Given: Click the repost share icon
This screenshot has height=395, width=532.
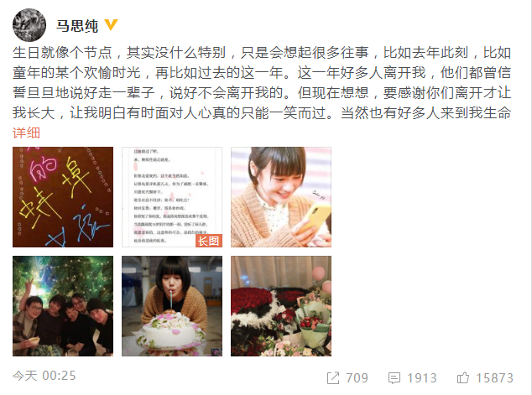Looking at the screenshot, I should pos(333,377).
